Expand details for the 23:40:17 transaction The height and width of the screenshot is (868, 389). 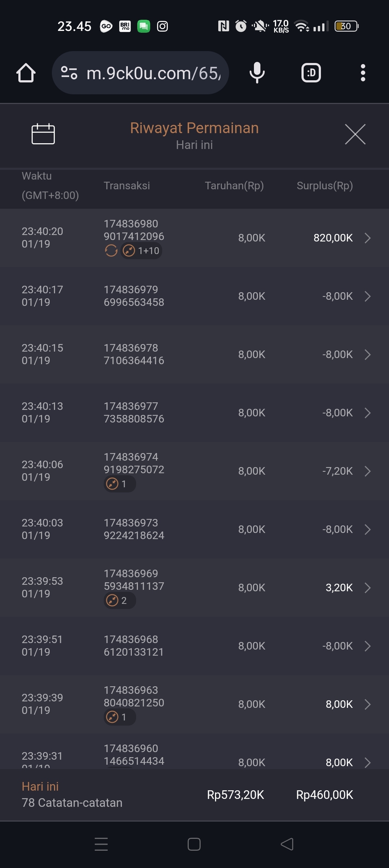[367, 296]
